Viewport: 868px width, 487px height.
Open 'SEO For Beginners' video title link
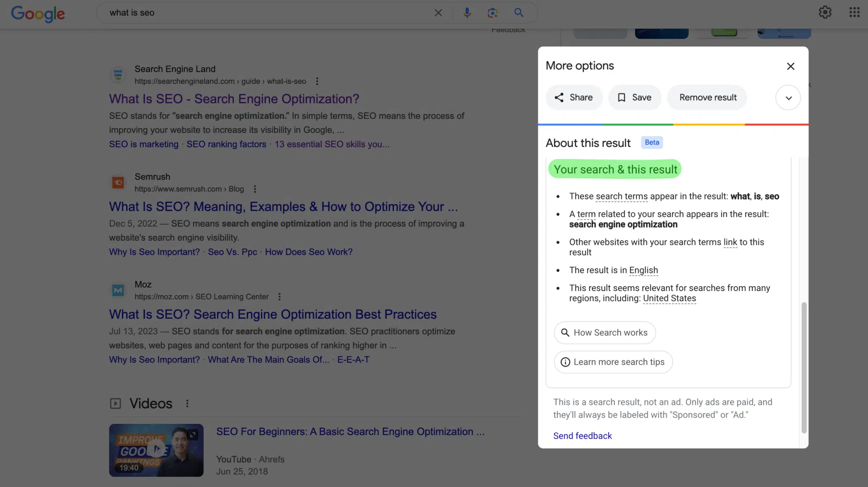(x=350, y=432)
